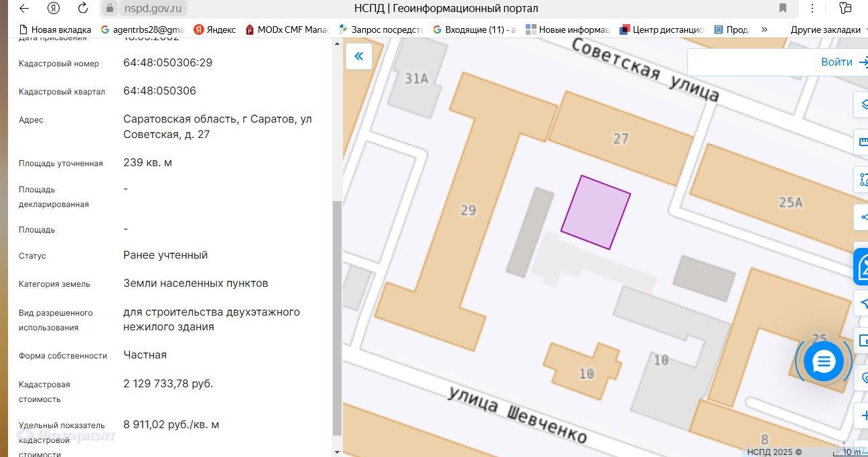
Task: Open browser three-dot menu
Action: pyautogui.click(x=812, y=9)
